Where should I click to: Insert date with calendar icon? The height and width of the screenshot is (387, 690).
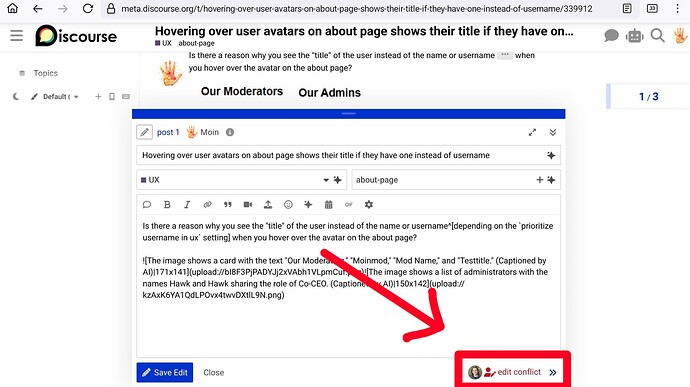pos(328,204)
